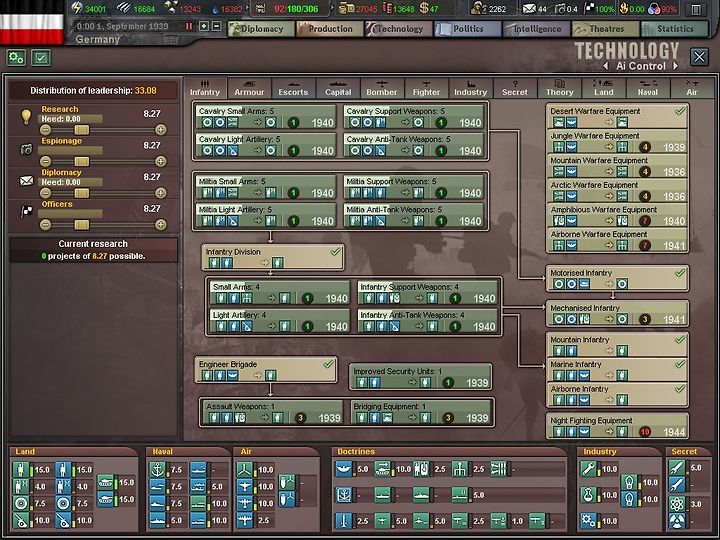Image resolution: width=720 pixels, height=540 pixels.
Task: Click the Research lightbulb icon
Action: [x=26, y=117]
